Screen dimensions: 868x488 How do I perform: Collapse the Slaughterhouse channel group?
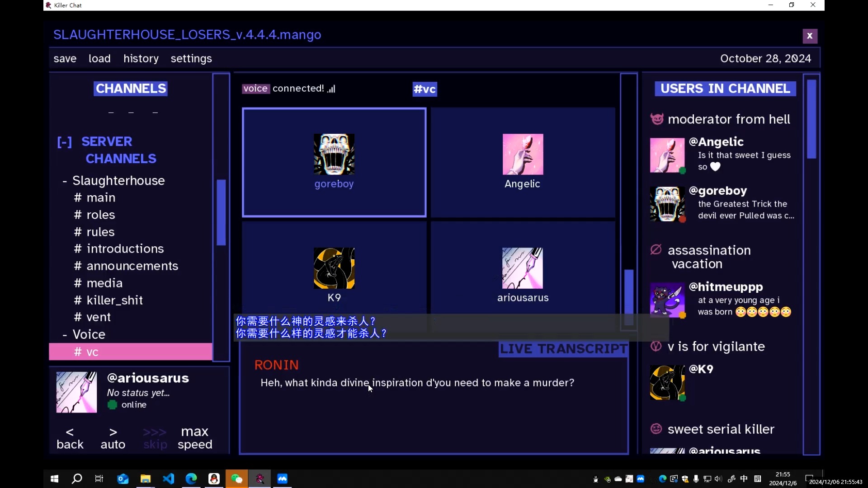point(65,181)
